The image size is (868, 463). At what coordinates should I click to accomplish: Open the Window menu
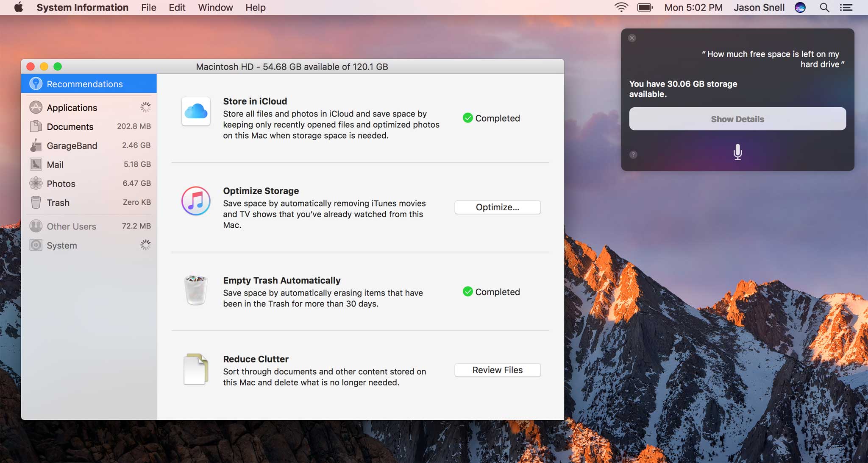(x=215, y=8)
